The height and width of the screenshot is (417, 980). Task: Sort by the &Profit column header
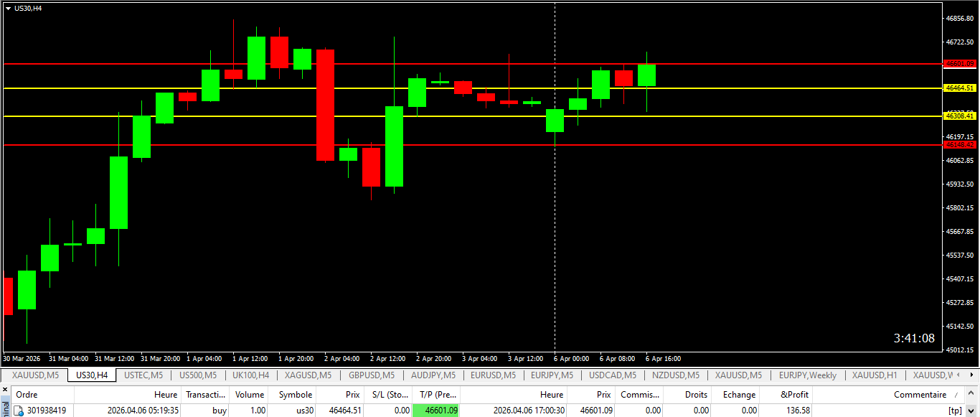[787, 395]
